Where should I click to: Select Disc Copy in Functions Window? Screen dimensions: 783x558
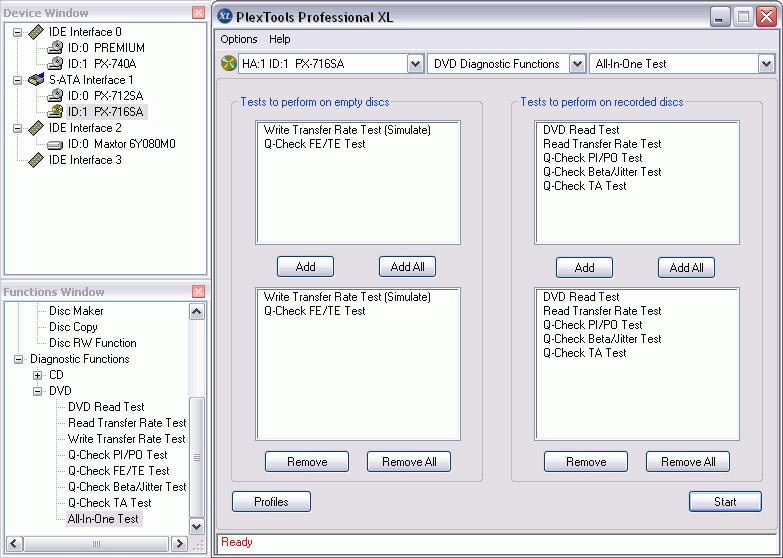pos(73,327)
